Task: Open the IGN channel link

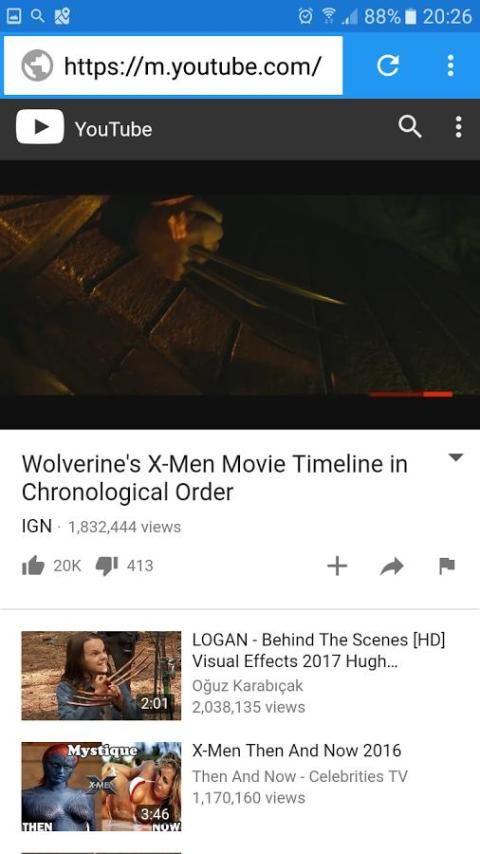Action: click(x=37, y=527)
